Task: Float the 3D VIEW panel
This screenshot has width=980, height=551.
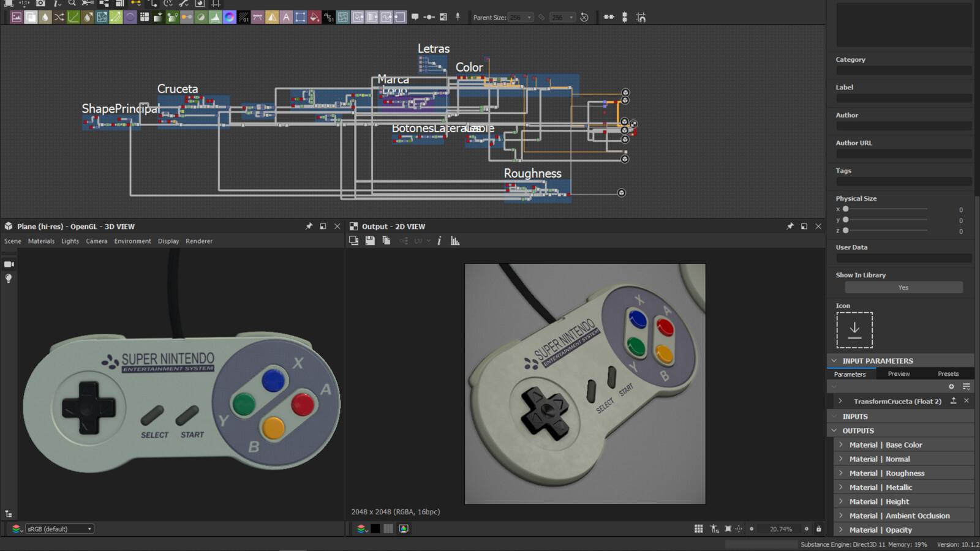Action: pos(323,226)
